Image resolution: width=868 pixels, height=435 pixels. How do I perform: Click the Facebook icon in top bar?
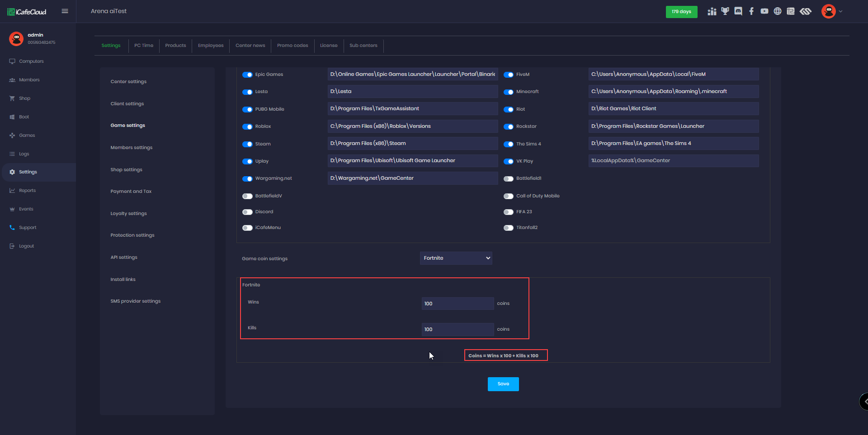coord(751,11)
